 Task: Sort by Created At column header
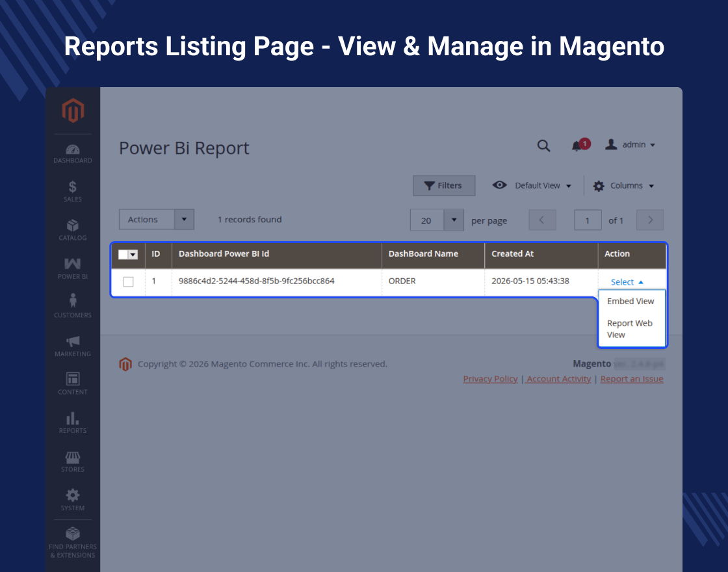pyautogui.click(x=541, y=254)
